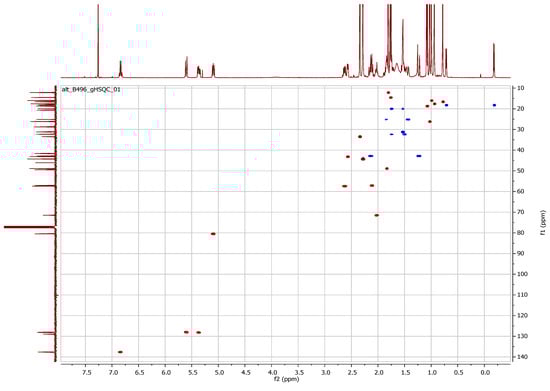Viewport: 550px width, 391px height.
Task: Click the 5.1 ppm multiplet in proton trace
Action: [x=213, y=70]
